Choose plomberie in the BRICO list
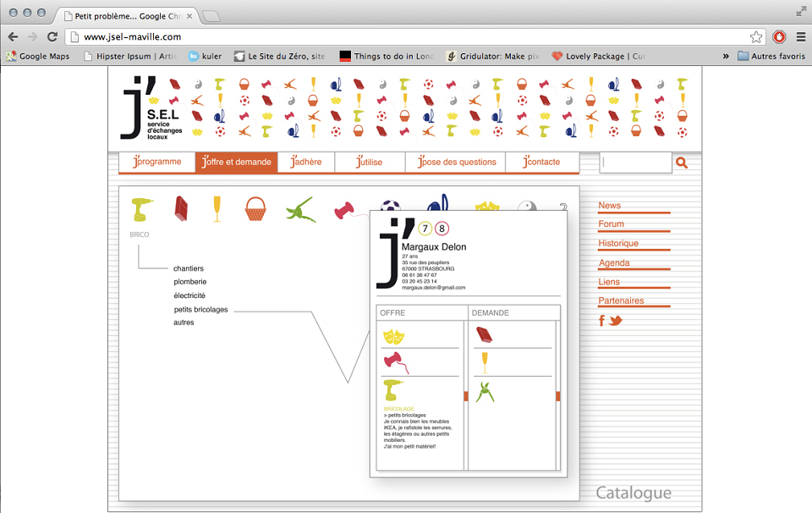 tap(190, 282)
